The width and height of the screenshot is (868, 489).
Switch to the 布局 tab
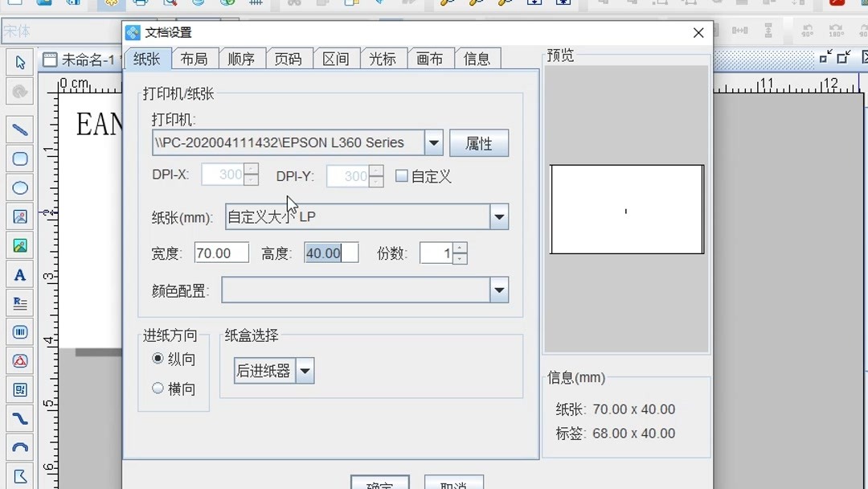coord(194,58)
